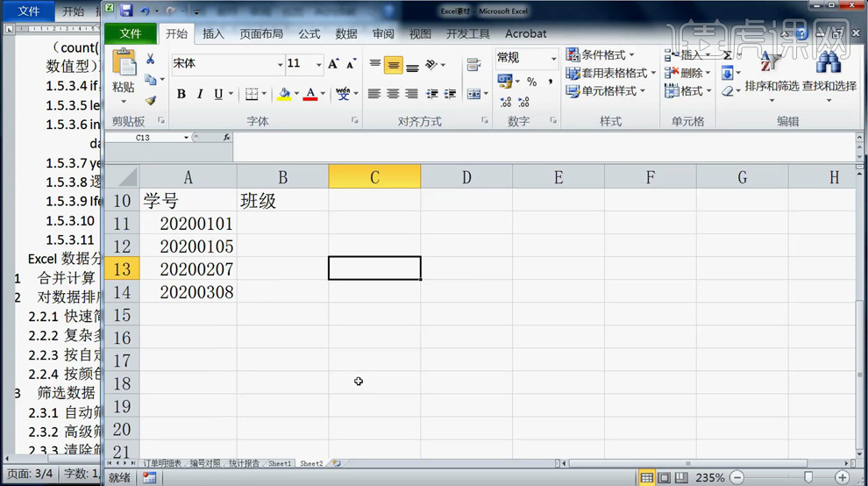Image resolution: width=868 pixels, height=486 pixels.
Task: Click the Wrap Text icon
Action: [473, 65]
